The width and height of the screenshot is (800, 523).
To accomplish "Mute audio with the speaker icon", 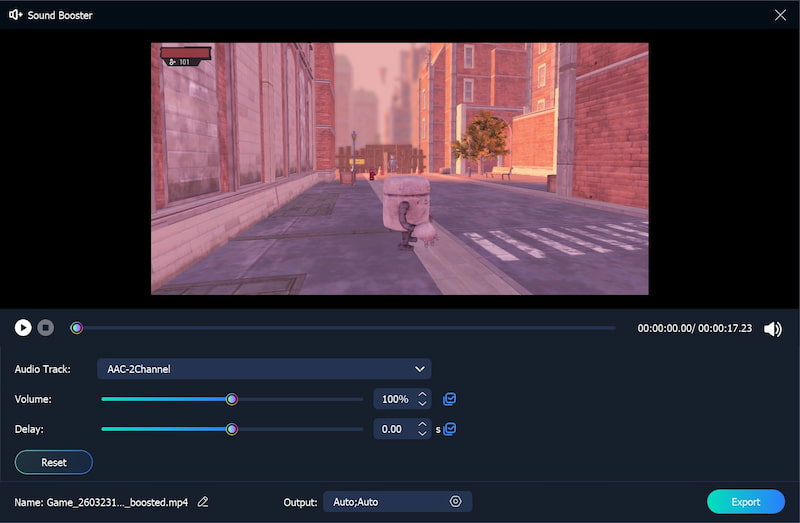I will [772, 329].
